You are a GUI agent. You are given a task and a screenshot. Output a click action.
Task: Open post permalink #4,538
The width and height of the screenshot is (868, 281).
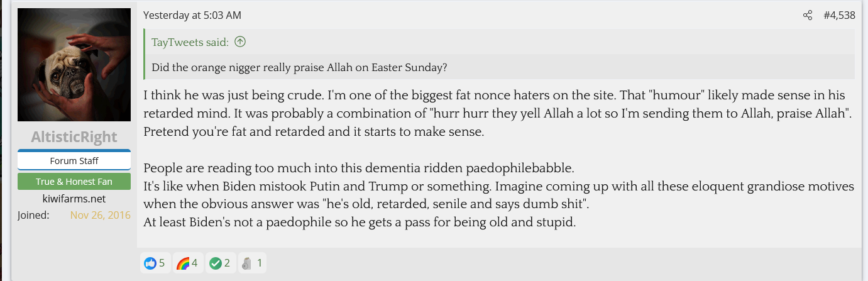[x=839, y=15]
